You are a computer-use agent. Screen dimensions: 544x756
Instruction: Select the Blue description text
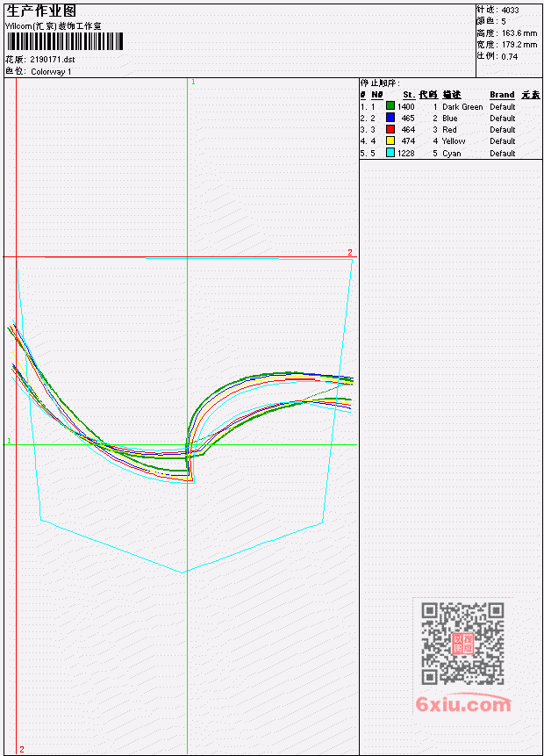coord(449,119)
